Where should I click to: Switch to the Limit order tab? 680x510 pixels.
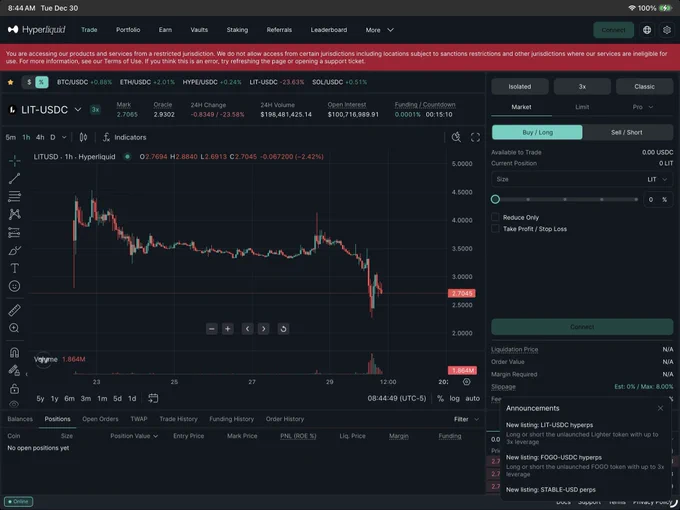pyautogui.click(x=582, y=107)
